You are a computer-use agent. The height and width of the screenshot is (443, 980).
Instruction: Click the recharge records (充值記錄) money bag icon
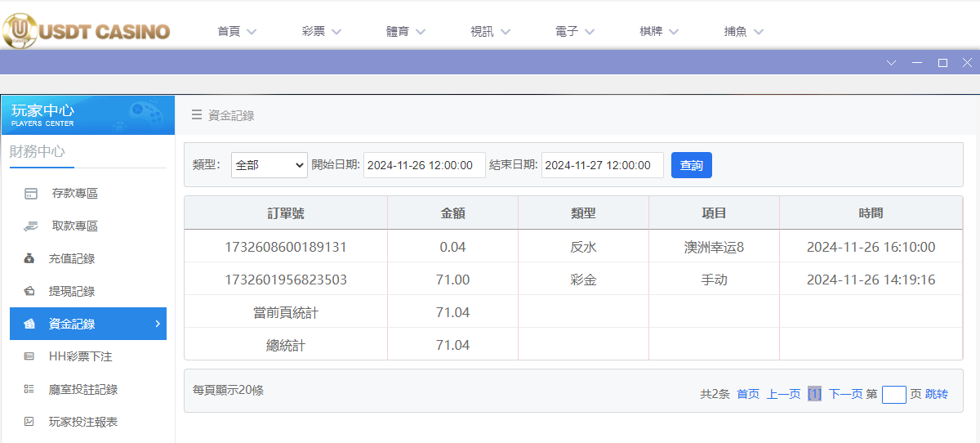[x=30, y=259]
